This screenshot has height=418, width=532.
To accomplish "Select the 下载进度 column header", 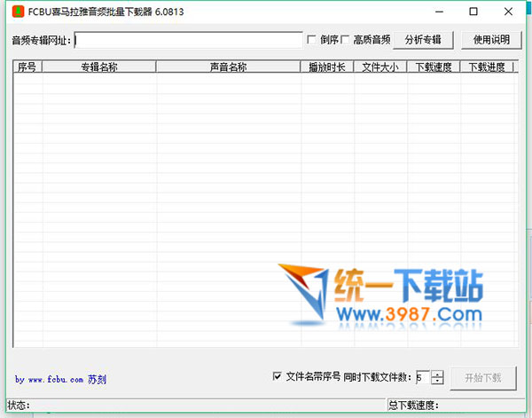I will coord(488,67).
